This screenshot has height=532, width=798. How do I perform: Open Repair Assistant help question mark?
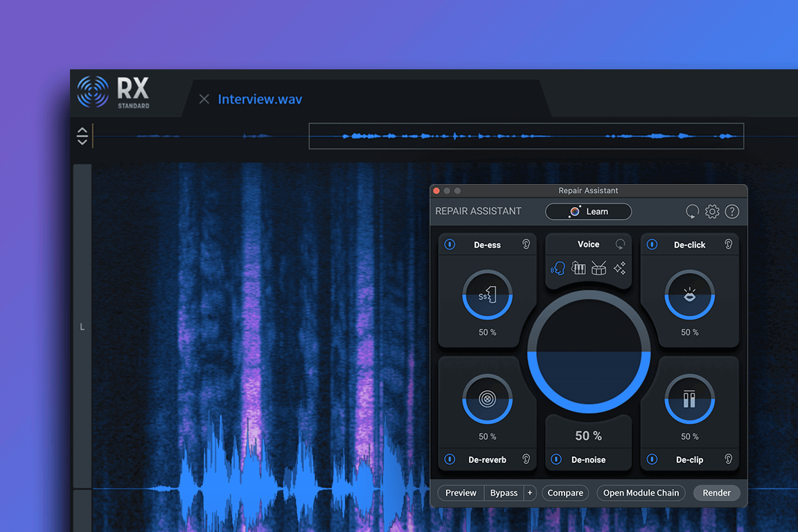click(731, 211)
